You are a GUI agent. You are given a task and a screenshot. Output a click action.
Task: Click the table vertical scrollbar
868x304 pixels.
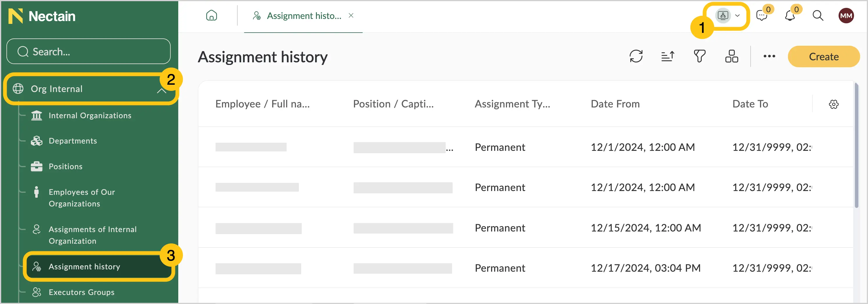[856, 146]
